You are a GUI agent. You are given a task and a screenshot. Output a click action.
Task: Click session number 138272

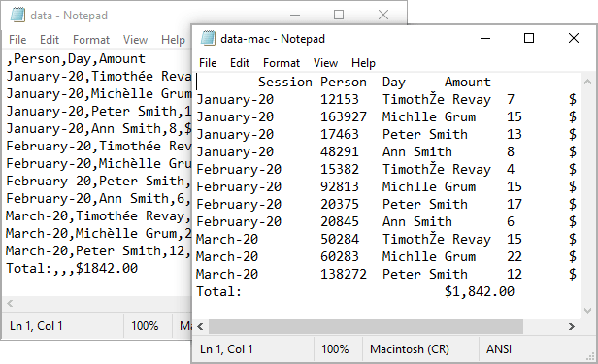[x=344, y=274]
